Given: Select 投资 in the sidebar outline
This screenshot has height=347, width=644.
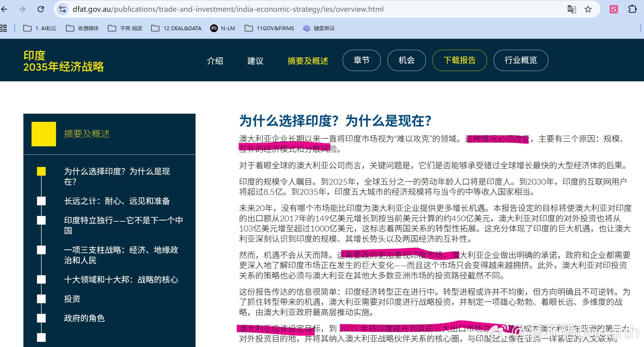Looking at the screenshot, I should coord(72,299).
